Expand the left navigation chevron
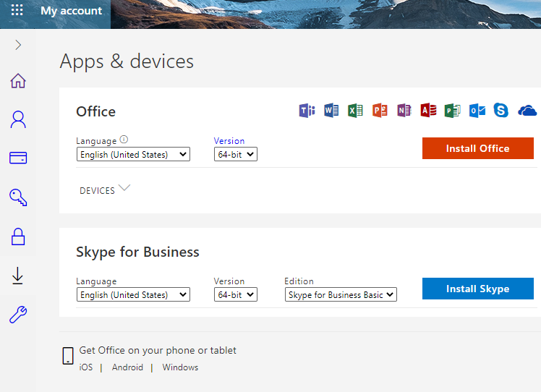This screenshot has height=392, width=541. point(18,45)
